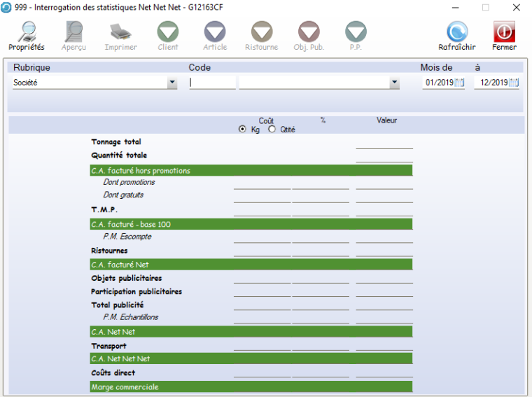Screen dimensions: 532x397
Task: Expand the Rubrique Société dropdown
Action: [172, 83]
